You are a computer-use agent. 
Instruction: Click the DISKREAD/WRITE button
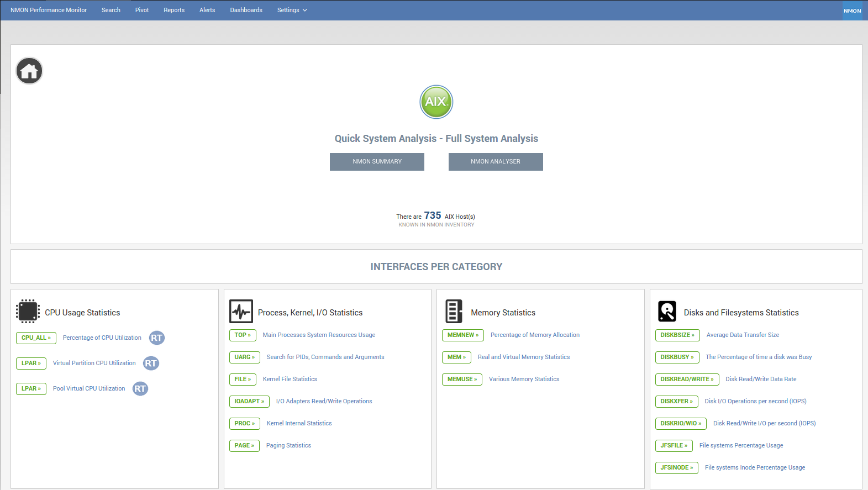(x=687, y=380)
